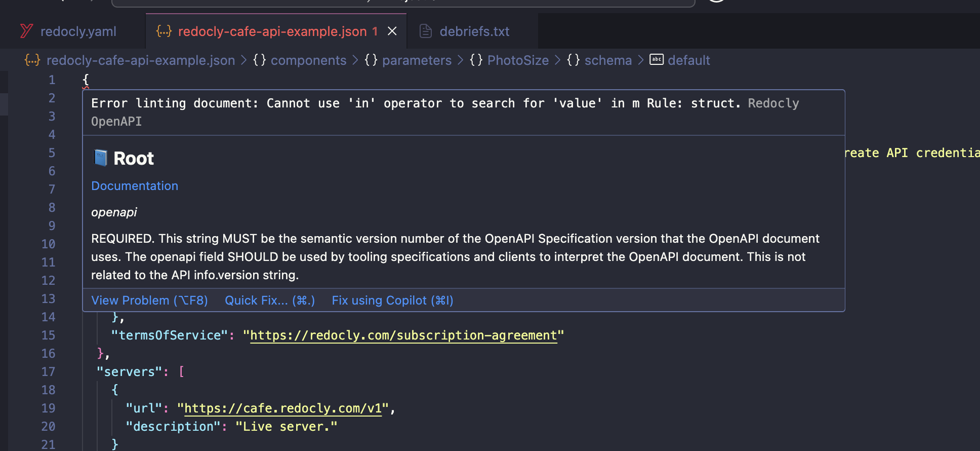Click the redocly.yaml red Y file icon
The width and height of the screenshot is (980, 451).
click(26, 31)
